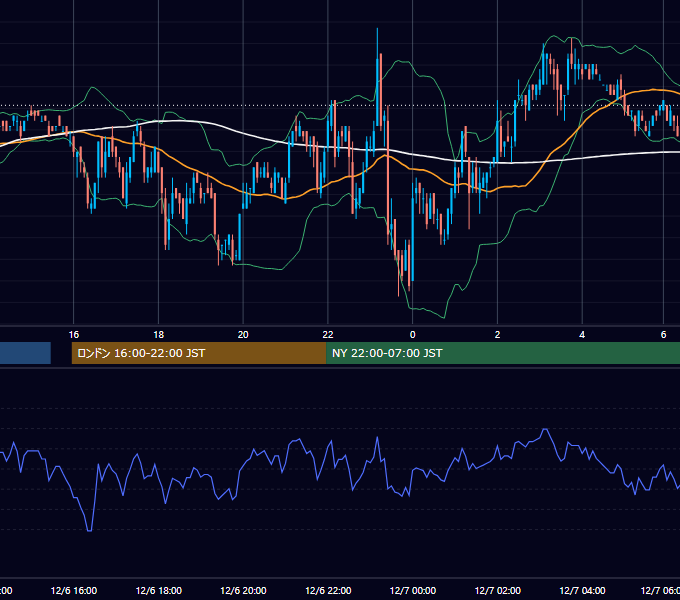Click the 22 hour label on upper axis

[328, 335]
